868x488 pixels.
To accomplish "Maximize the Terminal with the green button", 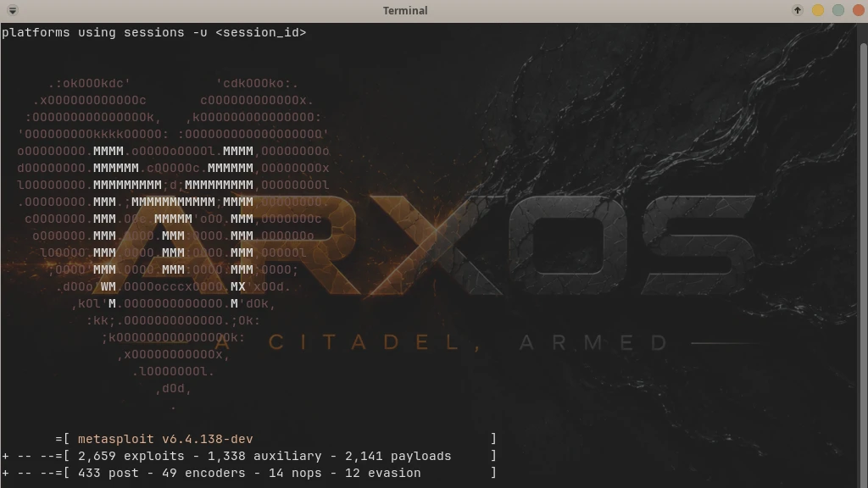I will pos(838,10).
